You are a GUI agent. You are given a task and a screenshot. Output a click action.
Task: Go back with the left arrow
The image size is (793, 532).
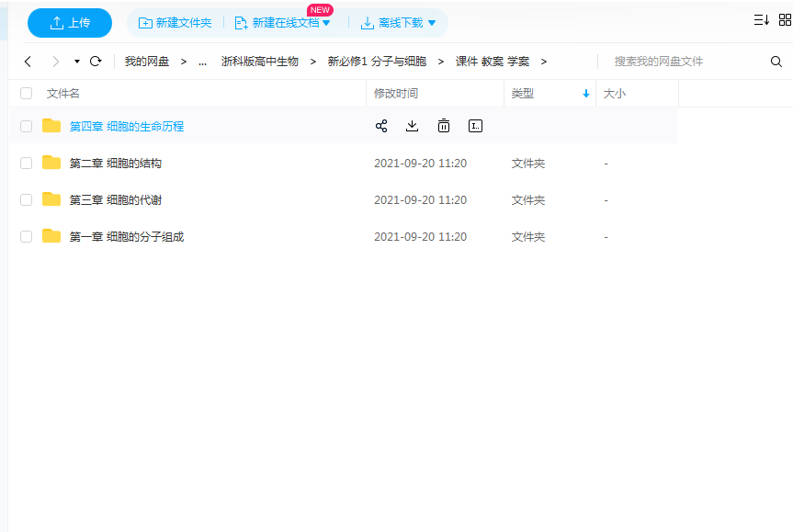(28, 62)
